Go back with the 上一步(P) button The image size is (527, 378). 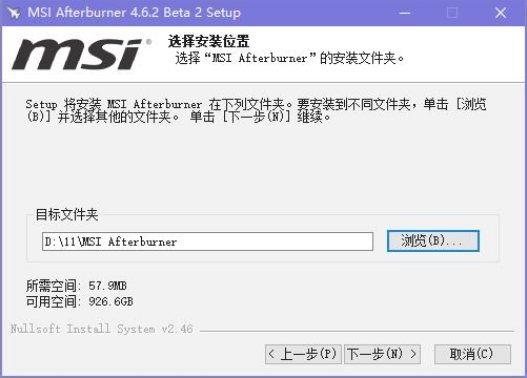(303, 354)
